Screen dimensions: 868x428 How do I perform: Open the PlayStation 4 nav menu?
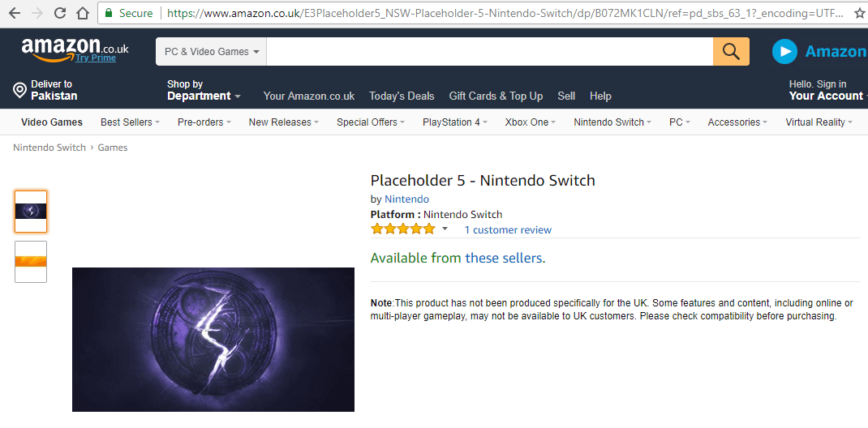pyautogui.click(x=454, y=122)
